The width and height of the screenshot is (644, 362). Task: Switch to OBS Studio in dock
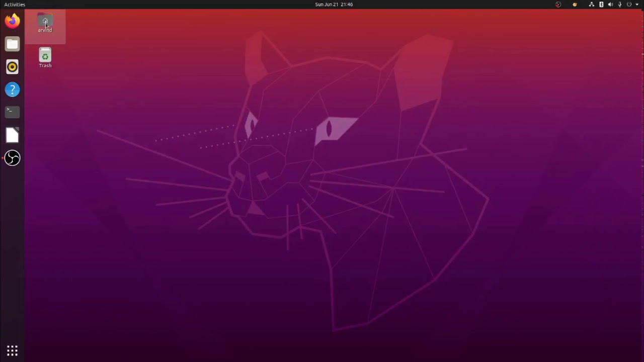12,158
